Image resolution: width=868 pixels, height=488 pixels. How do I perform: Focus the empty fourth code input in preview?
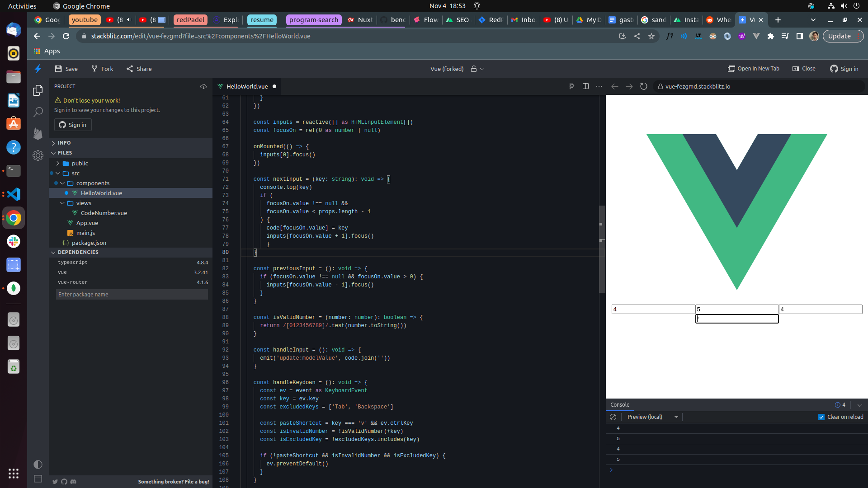pos(737,319)
